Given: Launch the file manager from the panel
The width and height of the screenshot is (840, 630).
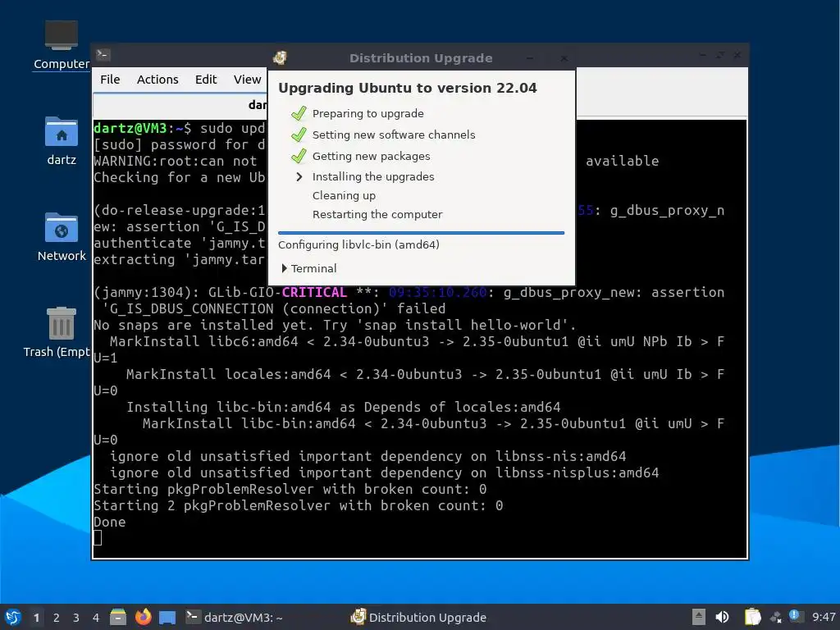Looking at the screenshot, I should click(118, 617).
